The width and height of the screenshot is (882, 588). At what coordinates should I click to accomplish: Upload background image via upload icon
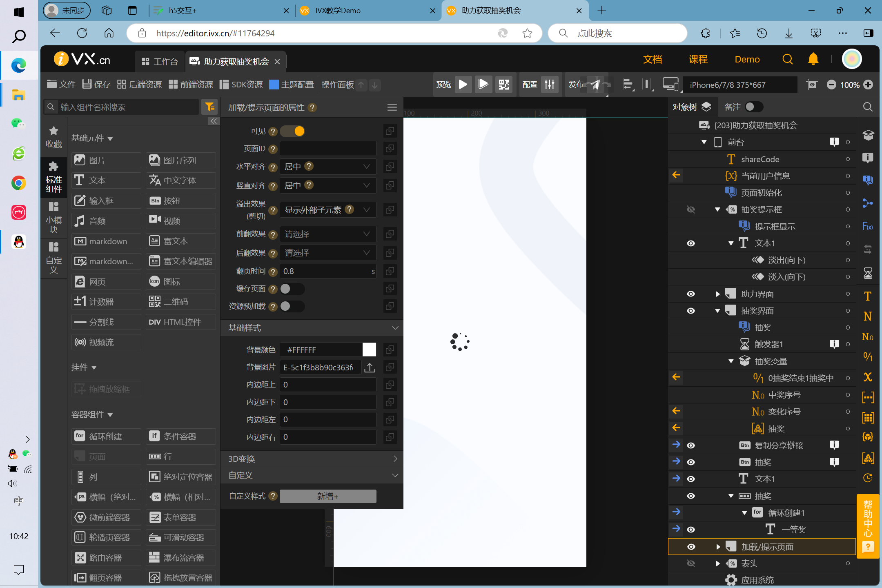click(x=370, y=367)
